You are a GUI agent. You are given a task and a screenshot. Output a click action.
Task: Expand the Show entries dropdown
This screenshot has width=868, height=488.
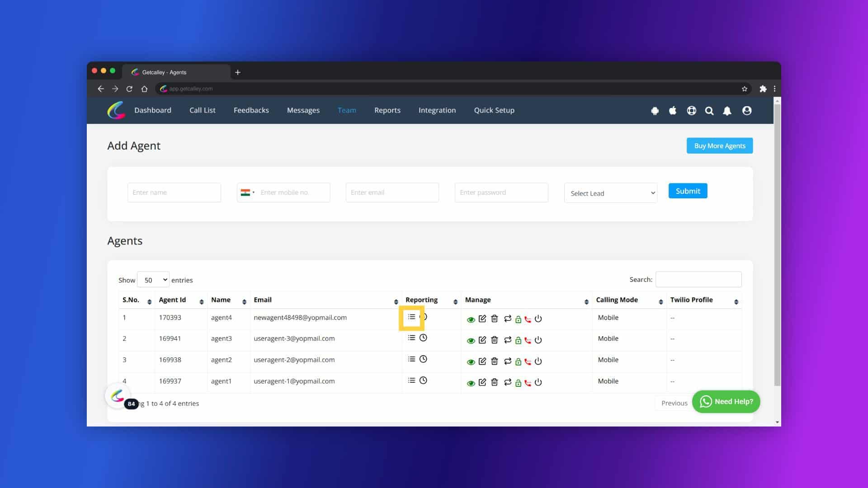154,279
